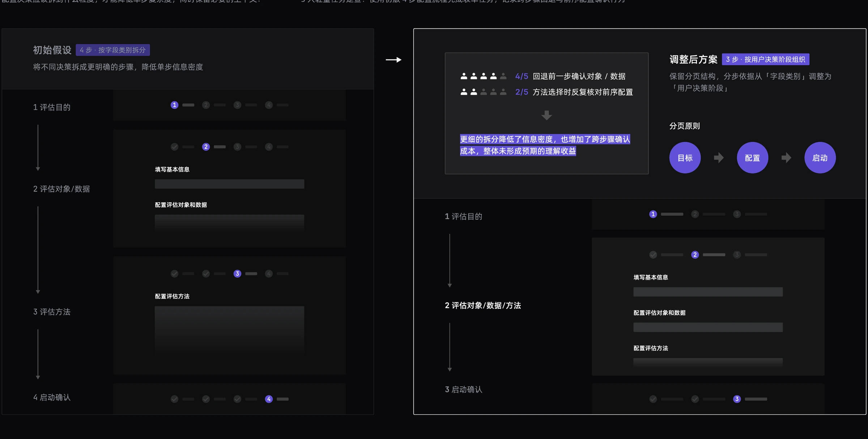868x439 pixels.
Task: Click active step 2 circle in 调整后方案 middle stepper
Action: (695, 255)
